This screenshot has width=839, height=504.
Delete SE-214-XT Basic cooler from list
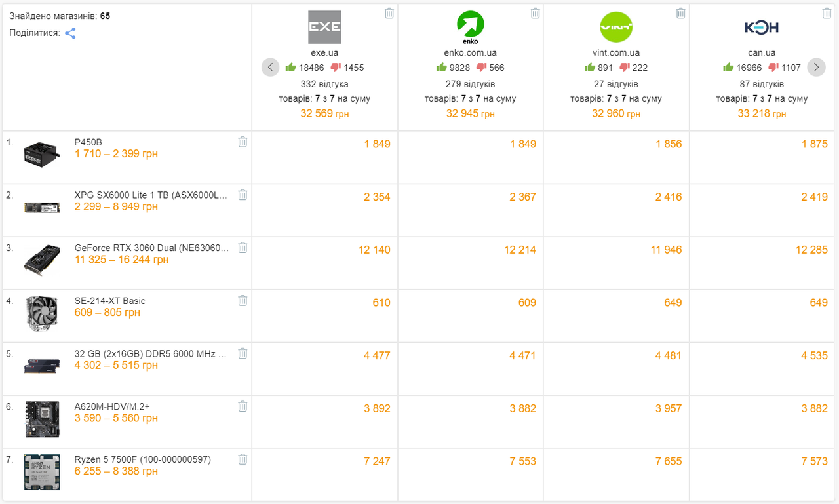pyautogui.click(x=243, y=300)
